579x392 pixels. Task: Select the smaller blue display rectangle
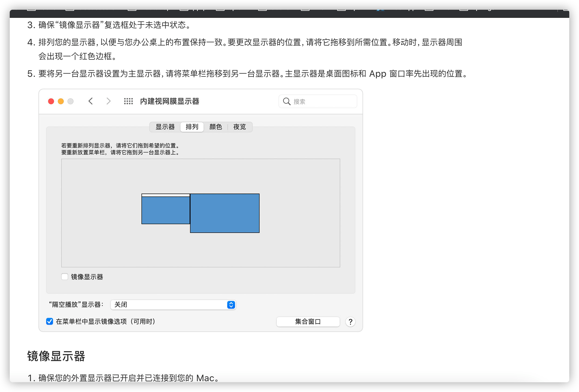click(166, 211)
